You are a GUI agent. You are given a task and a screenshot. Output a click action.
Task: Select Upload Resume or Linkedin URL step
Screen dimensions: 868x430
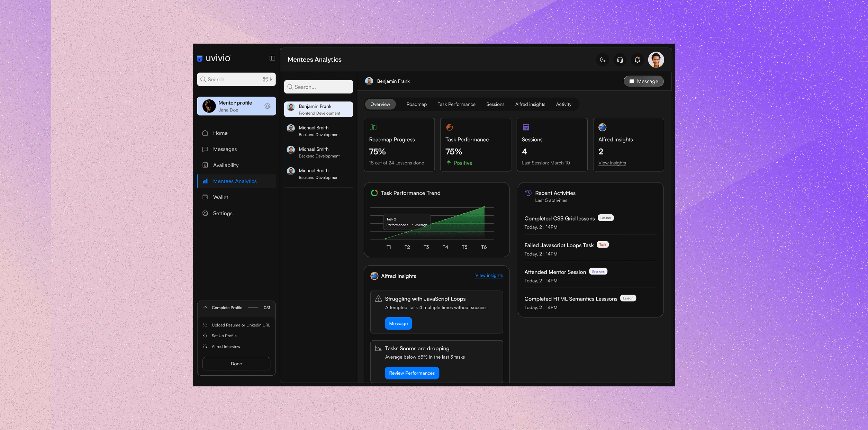point(236,325)
